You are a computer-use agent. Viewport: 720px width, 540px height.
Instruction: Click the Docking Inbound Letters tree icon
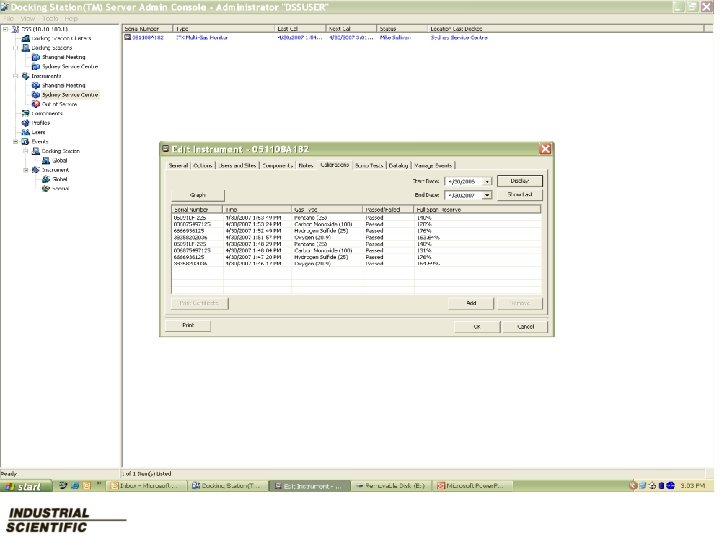click(26, 39)
